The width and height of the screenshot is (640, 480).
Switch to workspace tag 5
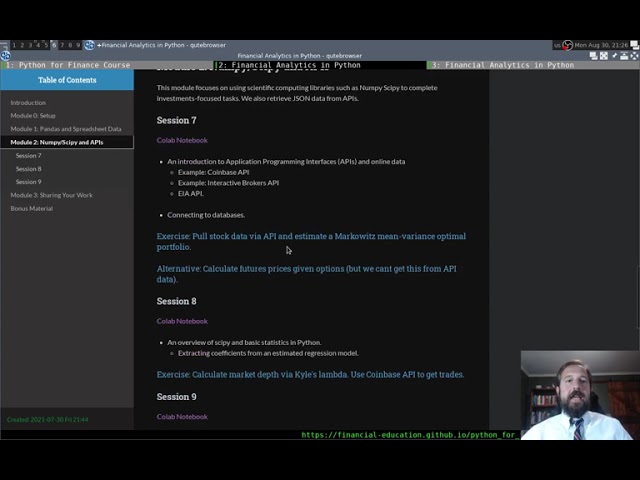tap(46, 45)
